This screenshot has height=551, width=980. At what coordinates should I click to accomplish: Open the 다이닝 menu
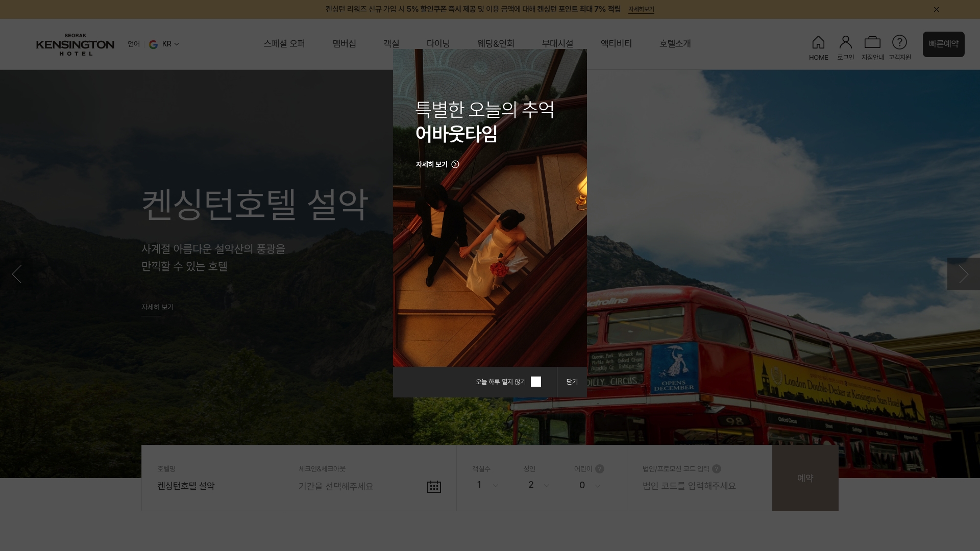click(438, 44)
